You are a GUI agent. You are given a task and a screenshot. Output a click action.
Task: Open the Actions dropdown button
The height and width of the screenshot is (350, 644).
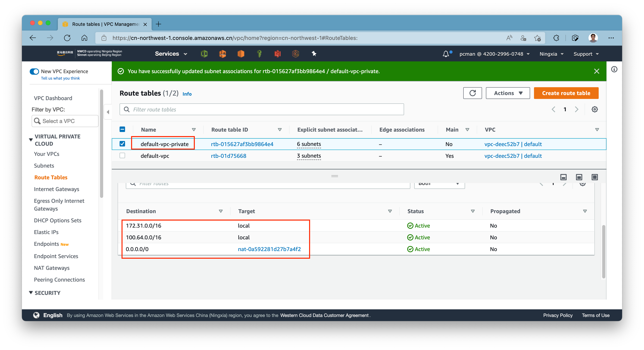(508, 93)
